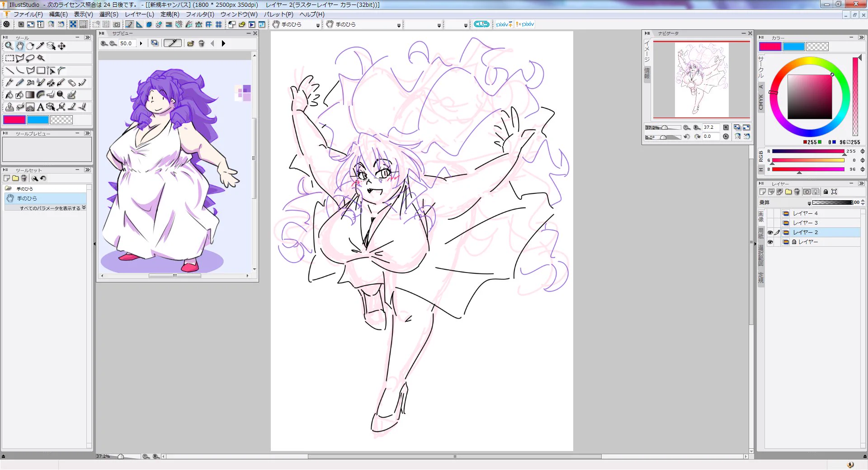
Task: Select the Pencil tool
Action: click(19, 83)
